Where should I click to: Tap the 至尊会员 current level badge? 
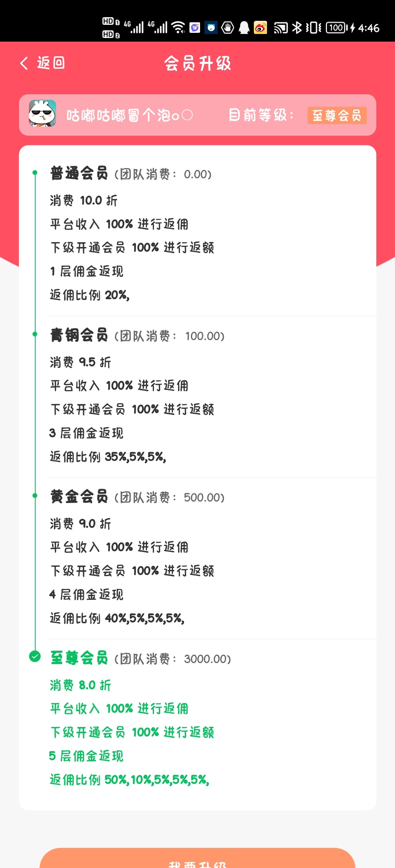(337, 115)
